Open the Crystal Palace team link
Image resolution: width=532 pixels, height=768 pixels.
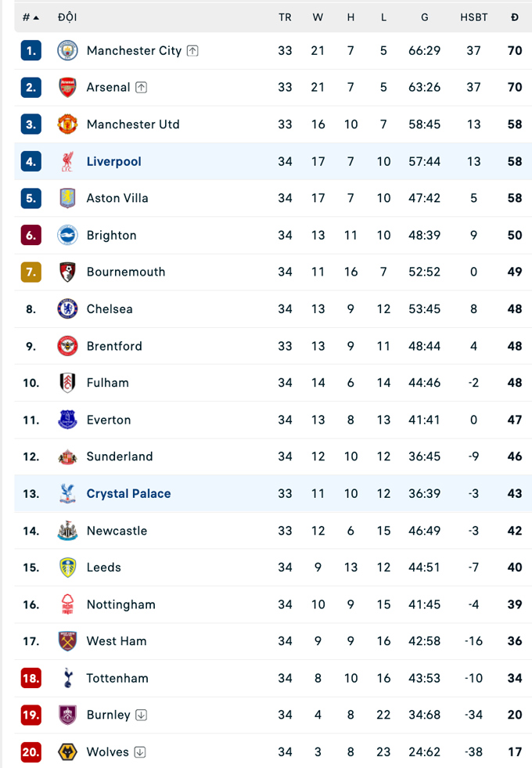[128, 494]
